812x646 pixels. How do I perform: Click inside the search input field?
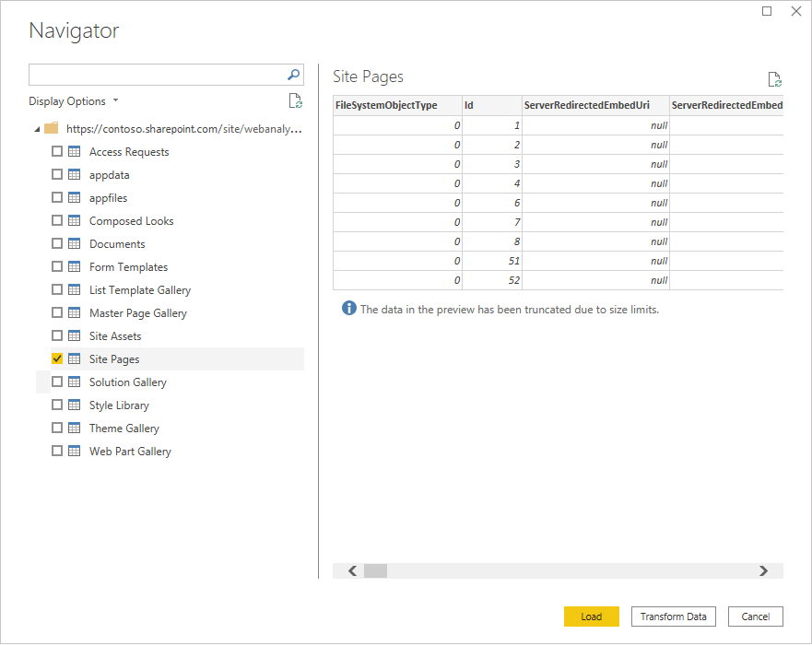pyautogui.click(x=157, y=75)
